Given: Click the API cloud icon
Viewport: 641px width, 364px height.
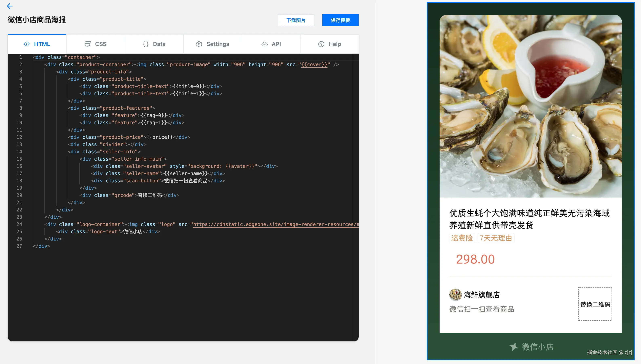Looking at the screenshot, I should [264, 44].
